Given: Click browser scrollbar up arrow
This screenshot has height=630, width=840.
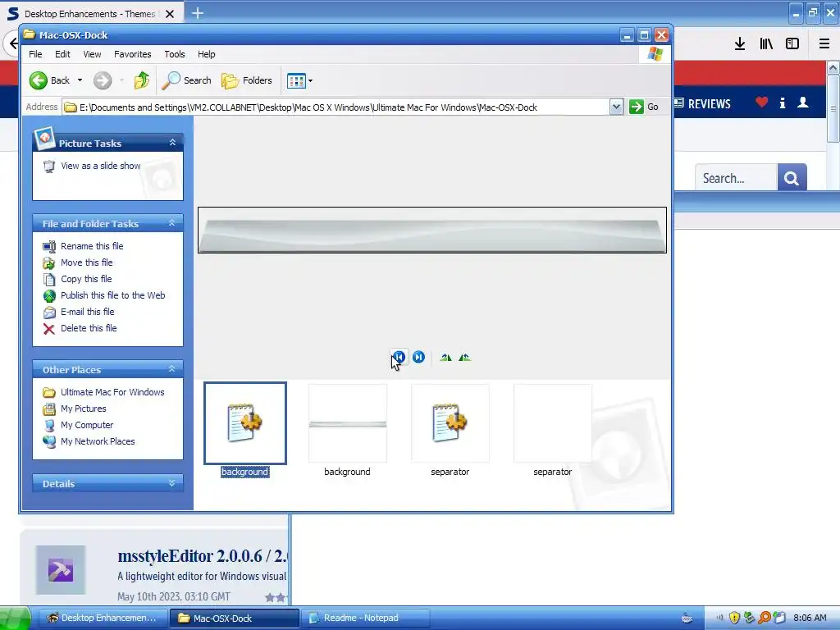Looking at the screenshot, I should coord(833,67).
